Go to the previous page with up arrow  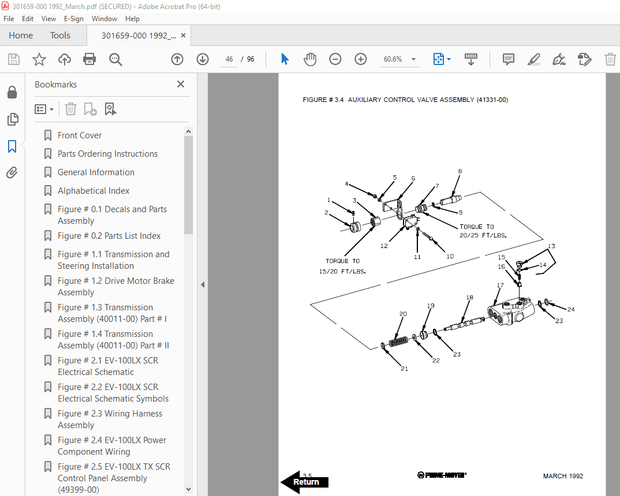[x=177, y=60]
